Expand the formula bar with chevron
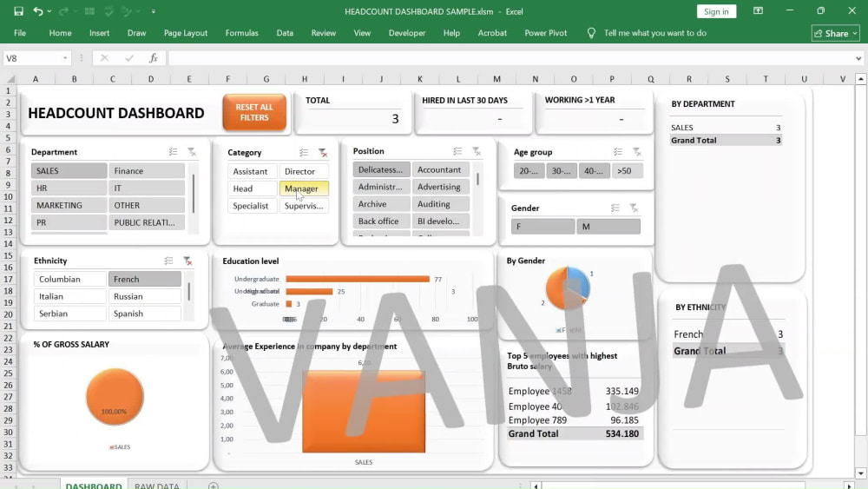 (x=858, y=58)
